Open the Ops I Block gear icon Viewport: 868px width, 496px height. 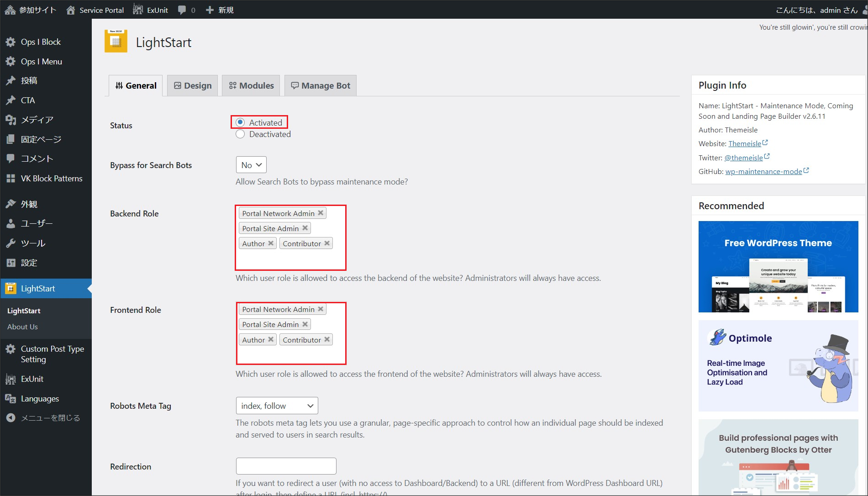point(11,42)
